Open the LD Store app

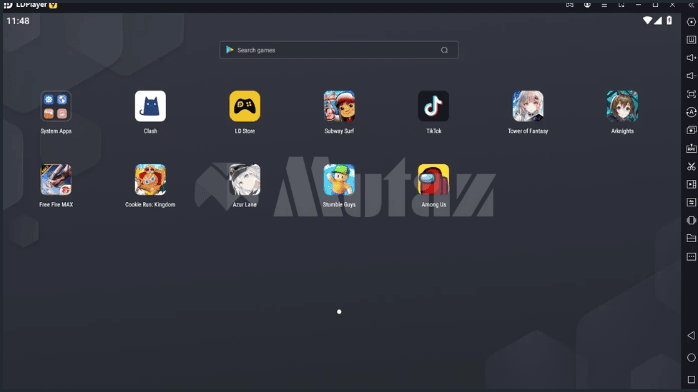[245, 106]
